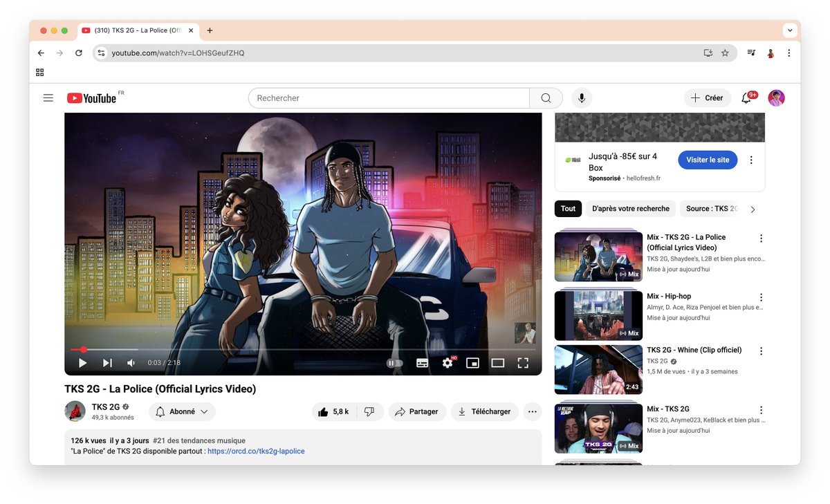Download the video via Télécharger
Viewport: 830px width, 504px height.
(485, 412)
